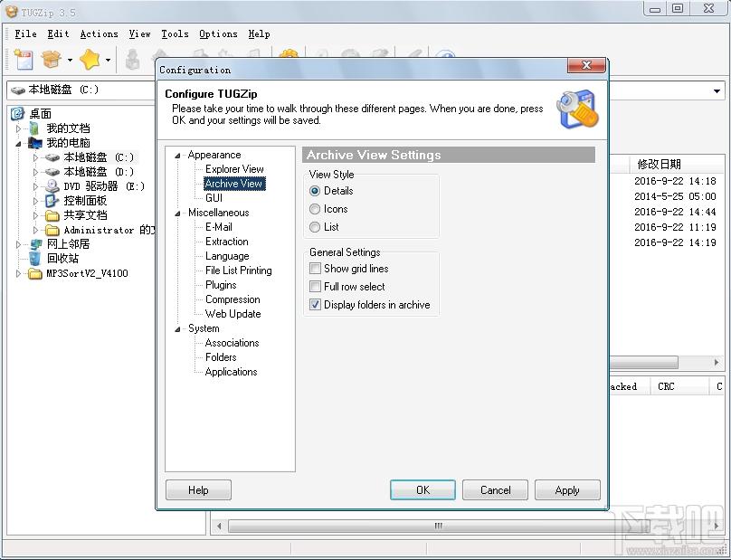This screenshot has height=560, width=731.
Task: Click the 修改日期 column header
Action: click(x=659, y=164)
